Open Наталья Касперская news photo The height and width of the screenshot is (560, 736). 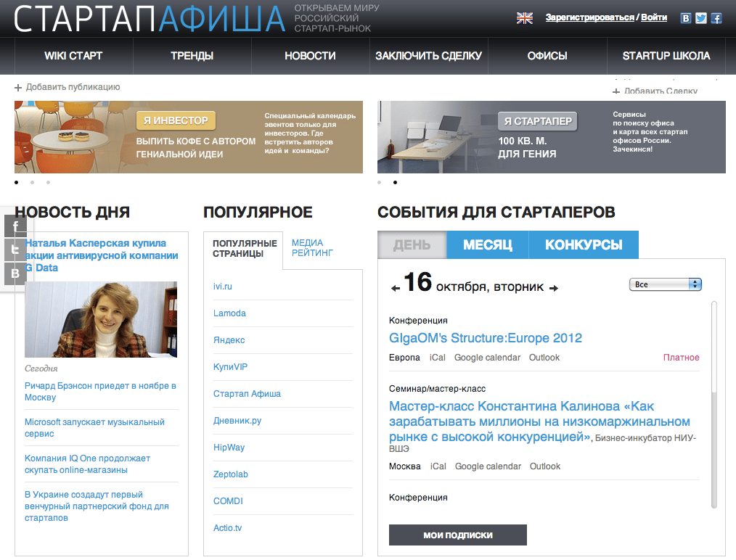tap(101, 319)
